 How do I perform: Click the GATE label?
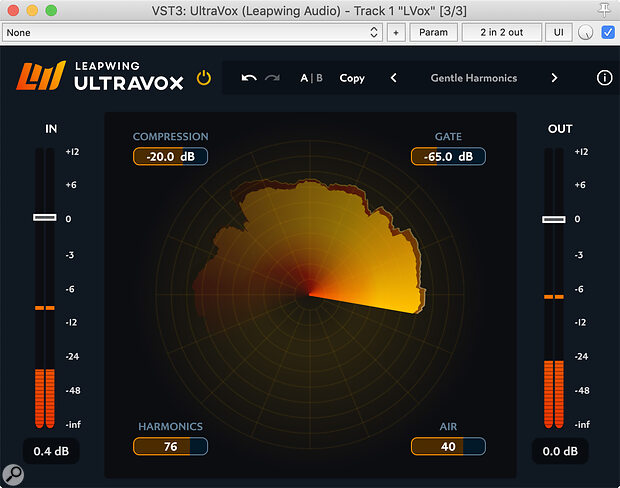(x=448, y=136)
